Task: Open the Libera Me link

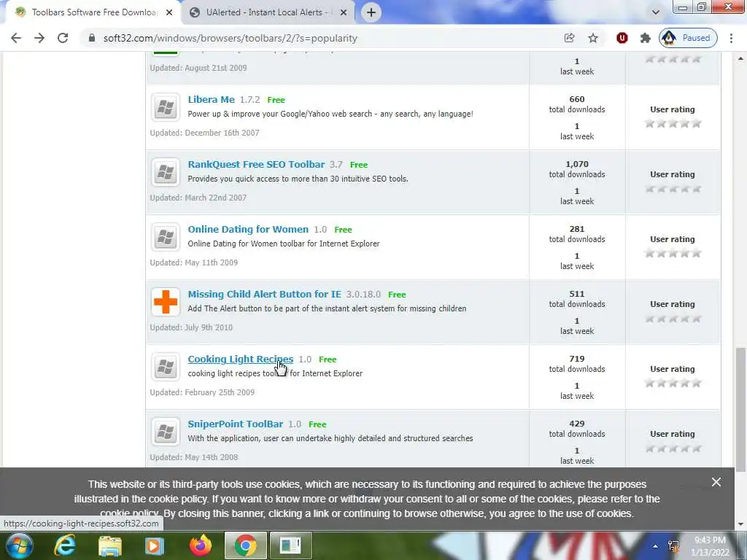Action: pos(211,99)
